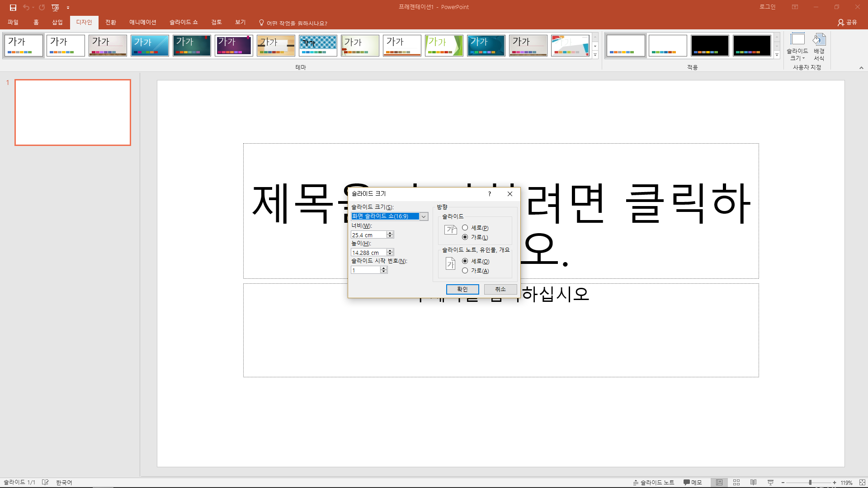Click the 'Tell me' lightbulb search box
This screenshot has height=488, width=868.
(x=293, y=23)
